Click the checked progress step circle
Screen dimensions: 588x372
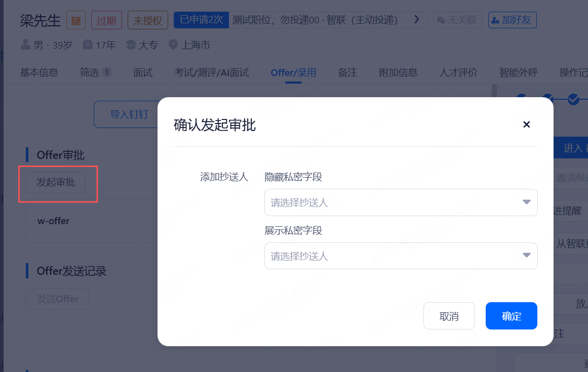573,99
